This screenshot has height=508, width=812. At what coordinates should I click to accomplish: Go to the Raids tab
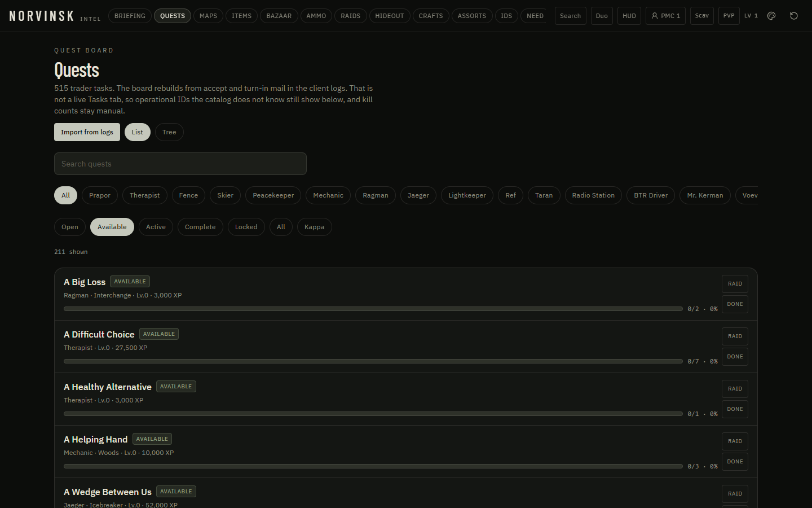coord(351,16)
